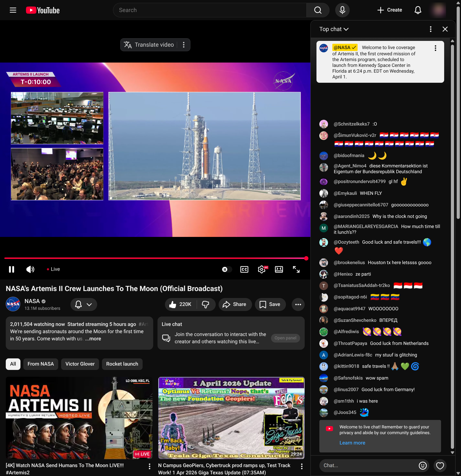Mute the video volume

30,269
